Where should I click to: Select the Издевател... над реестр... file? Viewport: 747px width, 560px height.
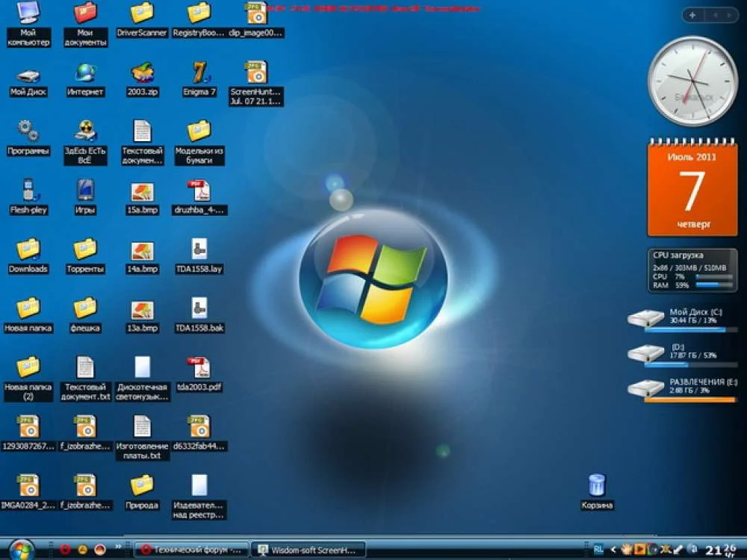click(x=199, y=497)
